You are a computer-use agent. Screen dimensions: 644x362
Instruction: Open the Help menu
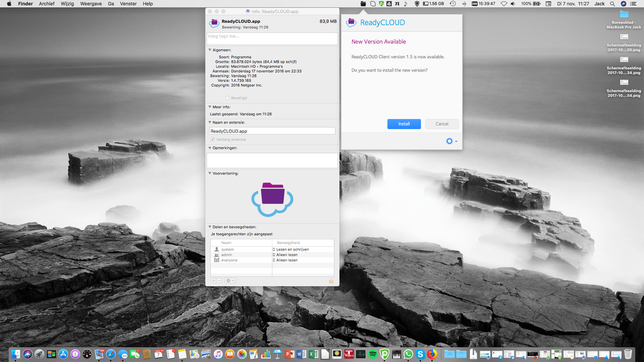tap(148, 4)
